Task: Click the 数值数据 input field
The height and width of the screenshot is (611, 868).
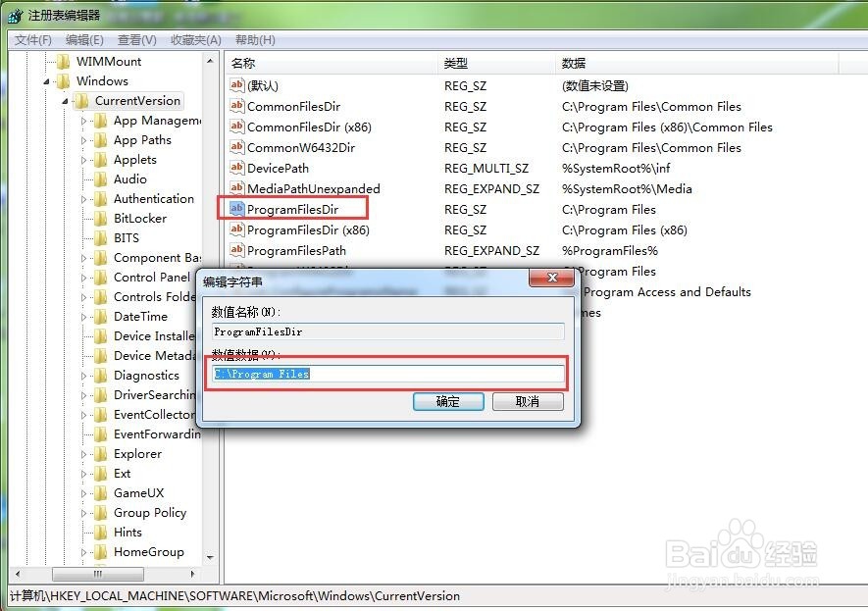Action: (x=388, y=374)
